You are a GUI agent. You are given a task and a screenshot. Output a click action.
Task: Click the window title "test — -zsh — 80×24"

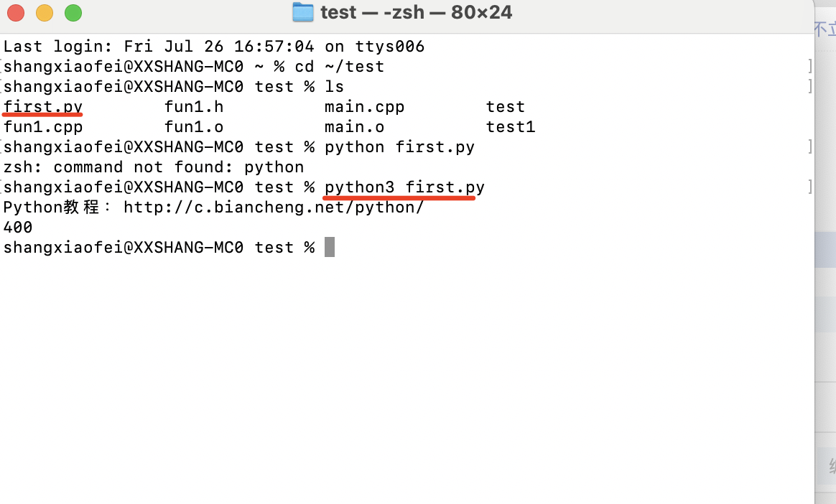pyautogui.click(x=416, y=12)
